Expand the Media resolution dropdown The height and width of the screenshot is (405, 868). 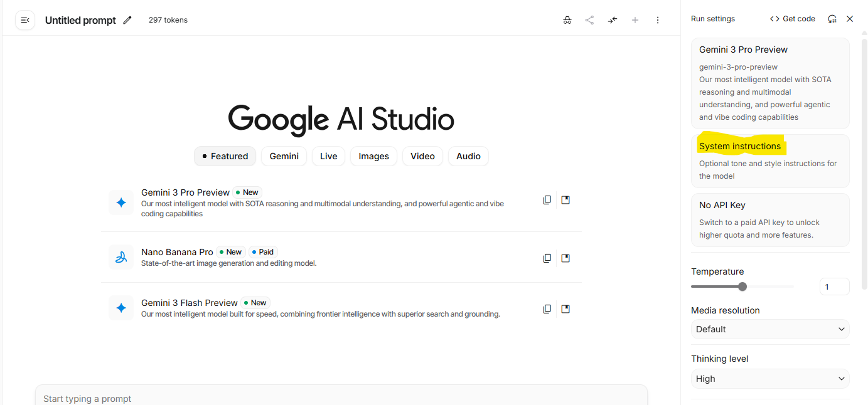tap(770, 329)
